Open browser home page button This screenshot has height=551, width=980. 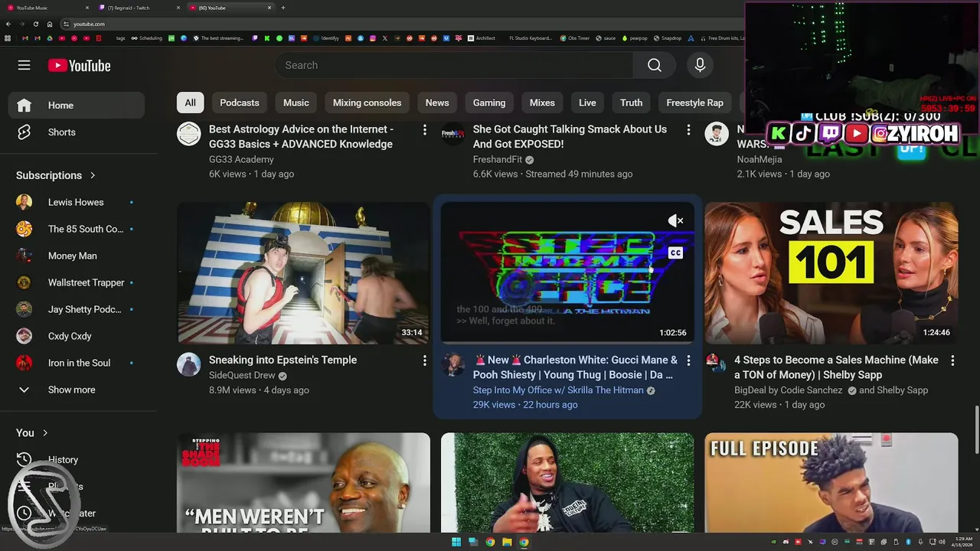(x=50, y=24)
